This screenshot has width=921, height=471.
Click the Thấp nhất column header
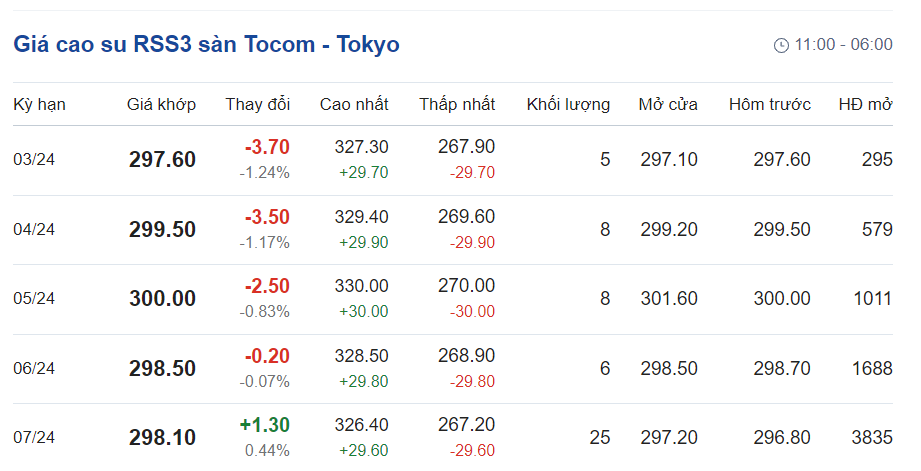coord(457,104)
